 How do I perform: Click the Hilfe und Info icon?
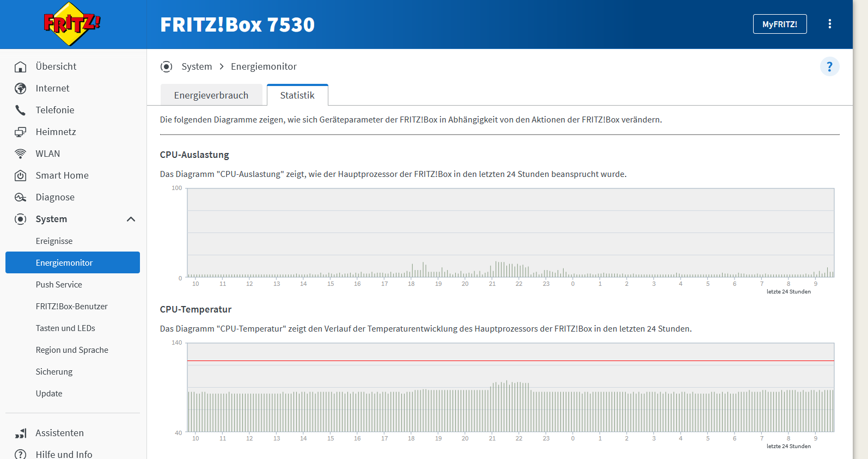20,454
